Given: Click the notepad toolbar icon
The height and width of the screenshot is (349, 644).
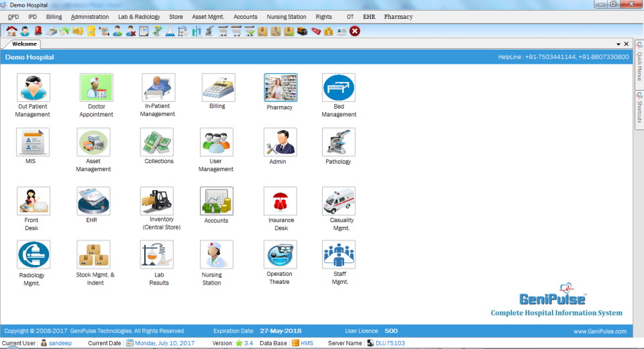Looking at the screenshot, I should point(144,31).
